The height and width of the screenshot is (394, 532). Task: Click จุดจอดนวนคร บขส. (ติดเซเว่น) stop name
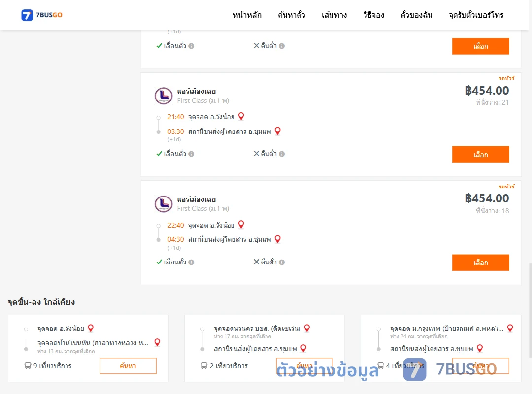click(x=257, y=328)
